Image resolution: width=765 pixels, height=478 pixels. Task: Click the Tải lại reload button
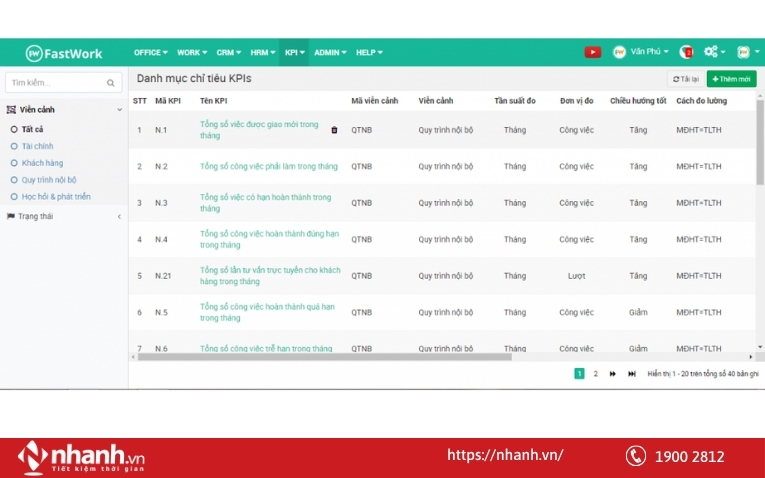point(685,79)
